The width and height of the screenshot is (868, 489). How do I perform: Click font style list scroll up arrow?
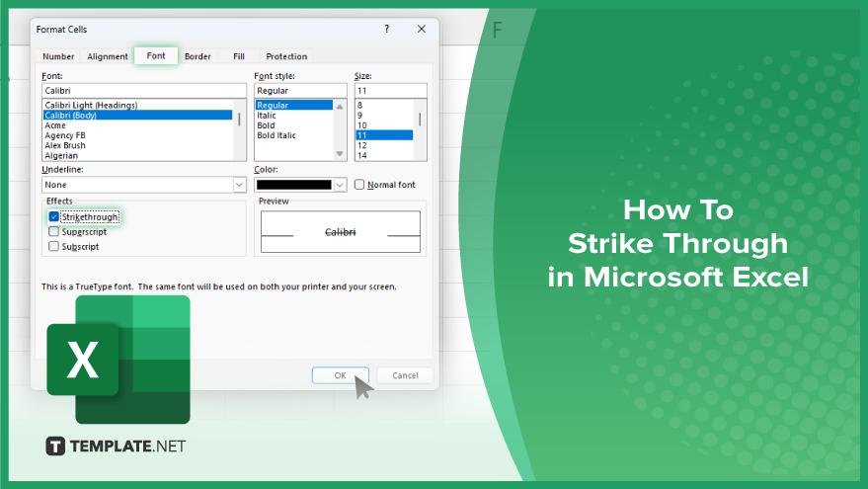[x=340, y=107]
